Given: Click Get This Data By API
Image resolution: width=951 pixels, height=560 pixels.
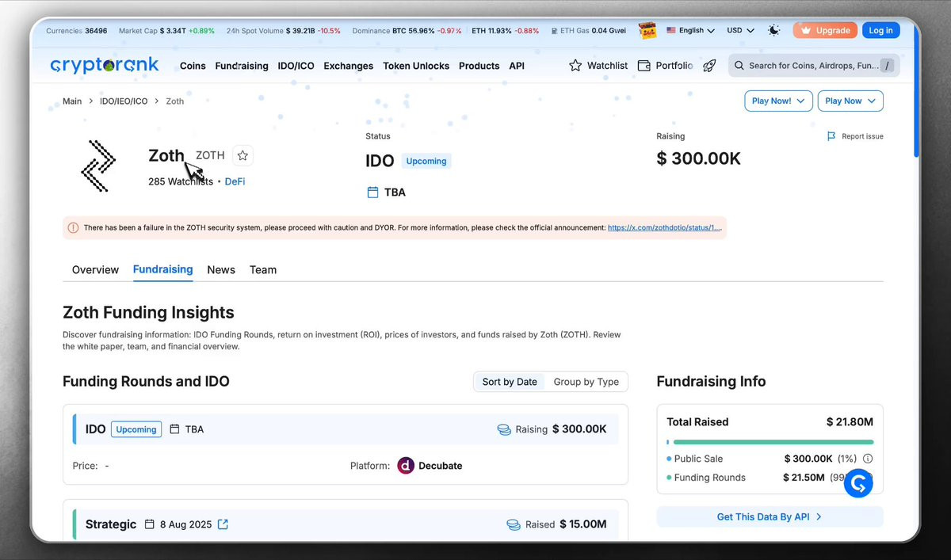Looking at the screenshot, I should coord(770,516).
